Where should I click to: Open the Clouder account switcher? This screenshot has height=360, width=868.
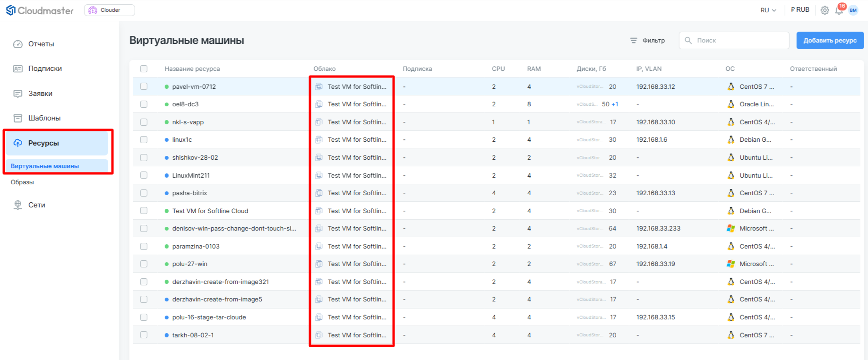(110, 10)
